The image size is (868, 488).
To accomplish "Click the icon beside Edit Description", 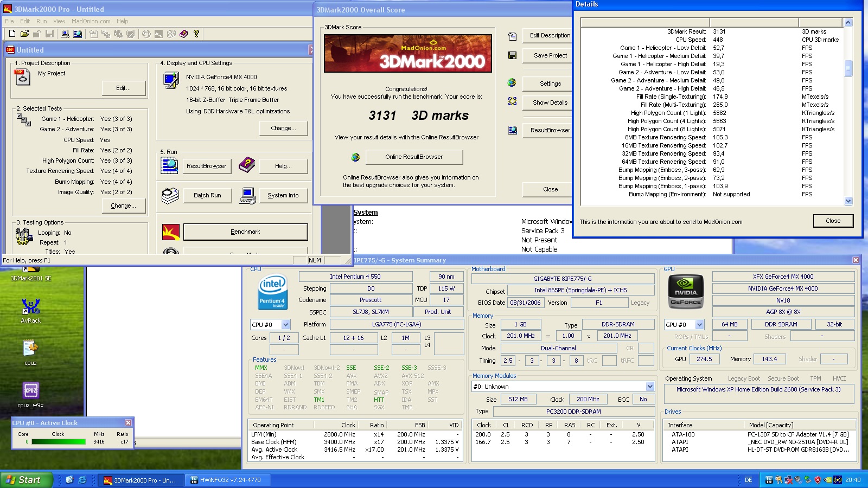I will pos(512,36).
